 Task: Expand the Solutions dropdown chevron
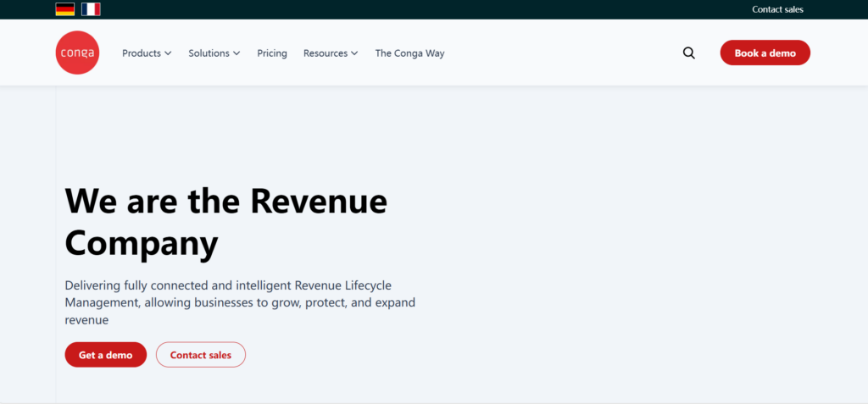[x=236, y=53]
